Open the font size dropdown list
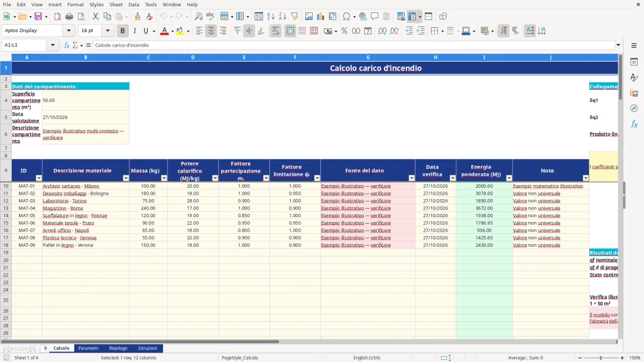 pos(107,31)
